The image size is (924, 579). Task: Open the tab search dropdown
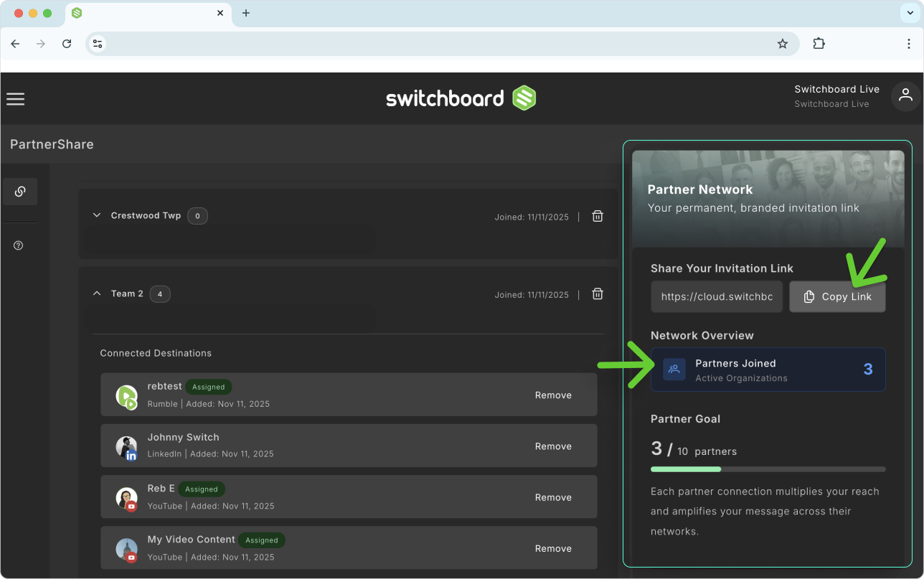click(x=910, y=13)
